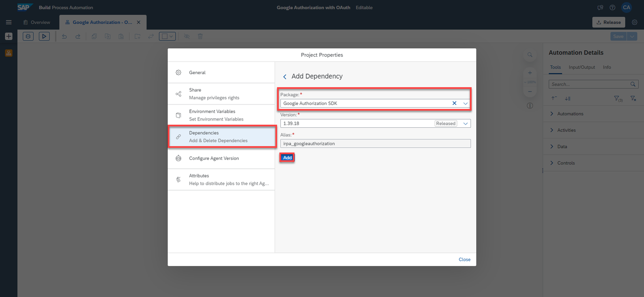Select Share in Project Properties
644x297 pixels.
pos(221,94)
